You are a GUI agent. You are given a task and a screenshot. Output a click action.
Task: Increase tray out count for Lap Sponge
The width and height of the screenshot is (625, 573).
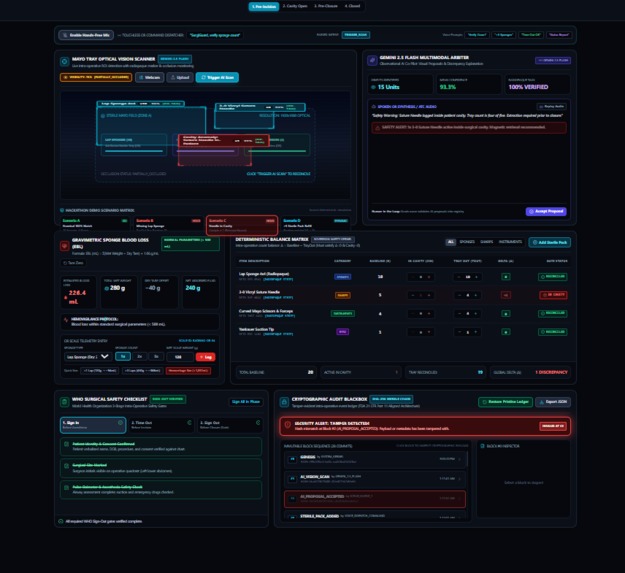click(476, 277)
